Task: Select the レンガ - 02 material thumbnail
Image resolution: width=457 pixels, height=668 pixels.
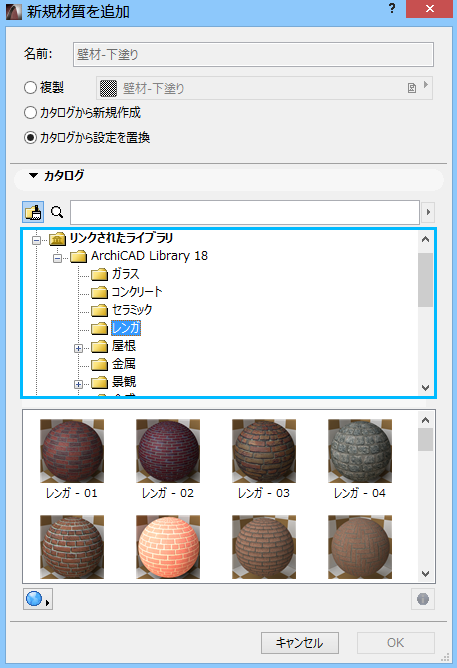Action: tap(168, 451)
